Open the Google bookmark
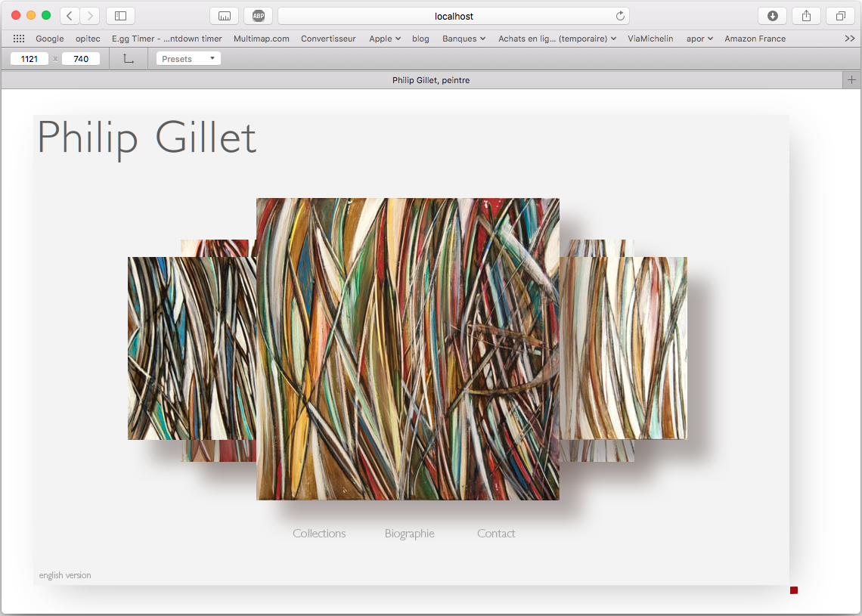This screenshot has width=862, height=616. pyautogui.click(x=49, y=39)
